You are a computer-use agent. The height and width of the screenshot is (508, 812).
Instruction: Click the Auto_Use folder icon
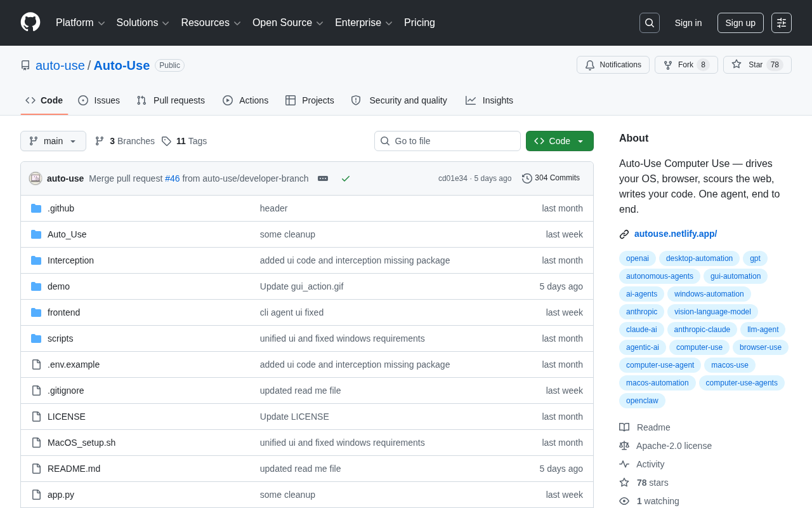pyautogui.click(x=36, y=234)
